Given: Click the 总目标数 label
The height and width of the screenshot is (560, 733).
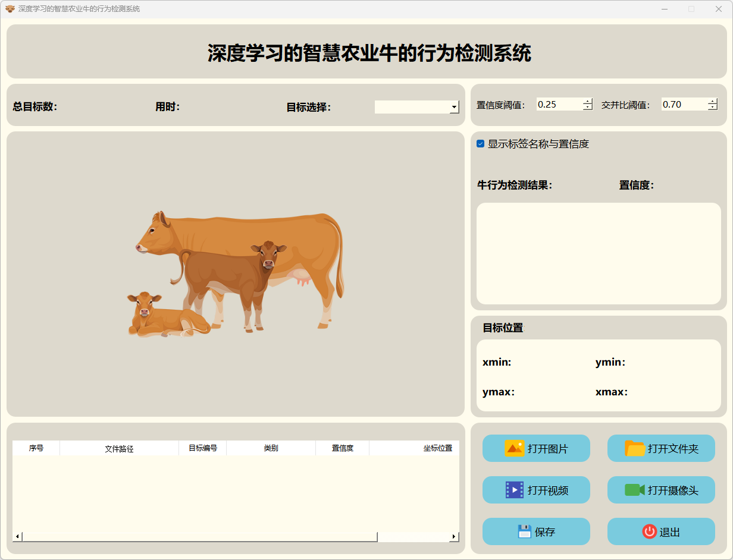Looking at the screenshot, I should click(35, 107).
